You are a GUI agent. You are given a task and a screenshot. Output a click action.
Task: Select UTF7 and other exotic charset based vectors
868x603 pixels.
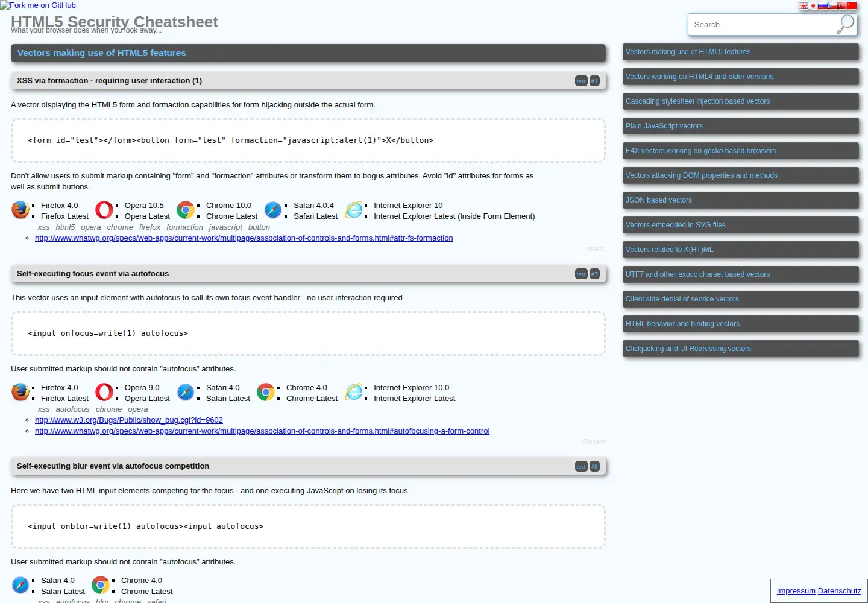(x=740, y=274)
